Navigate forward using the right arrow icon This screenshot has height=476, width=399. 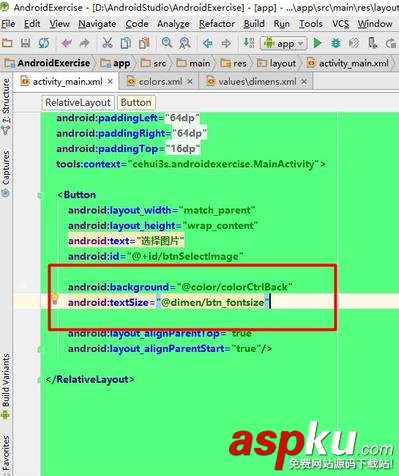(226, 43)
